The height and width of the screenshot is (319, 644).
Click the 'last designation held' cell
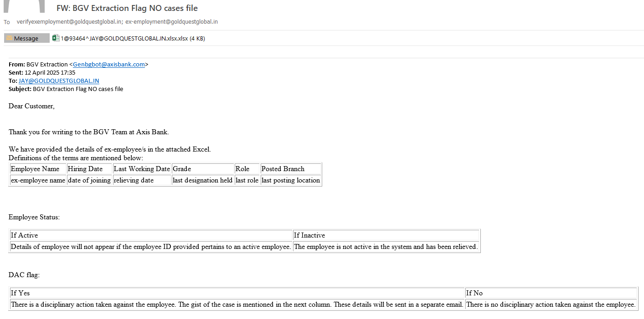[x=203, y=180]
